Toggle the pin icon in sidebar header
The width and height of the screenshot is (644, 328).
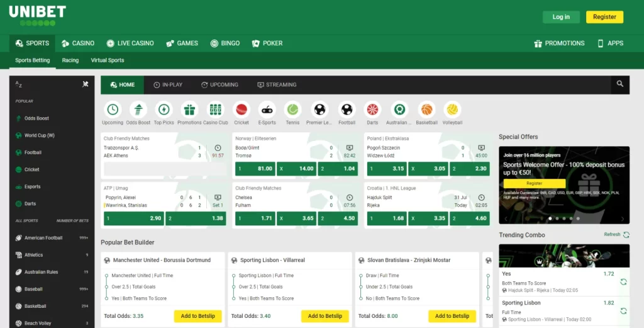pos(86,84)
